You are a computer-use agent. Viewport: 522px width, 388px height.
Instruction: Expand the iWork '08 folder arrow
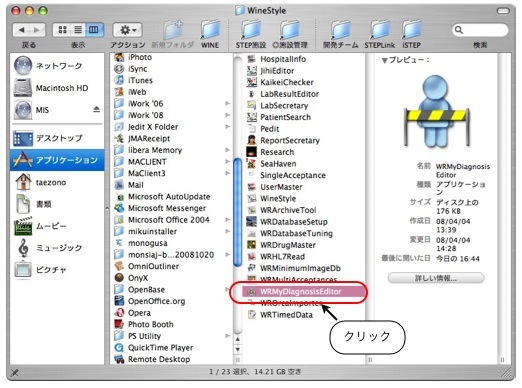[227, 115]
